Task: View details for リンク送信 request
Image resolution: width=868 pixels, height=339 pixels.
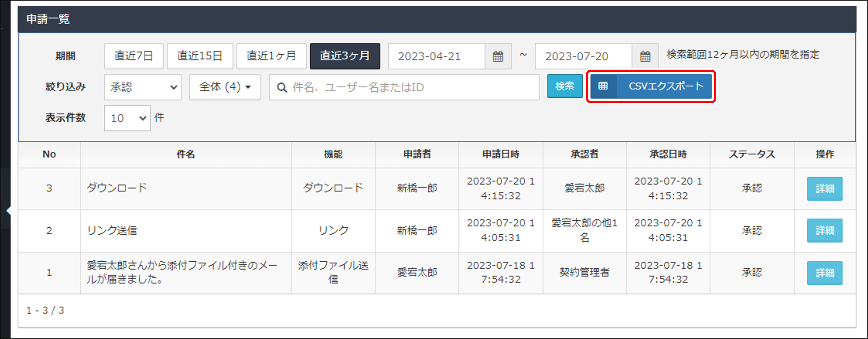Action: coord(824,230)
